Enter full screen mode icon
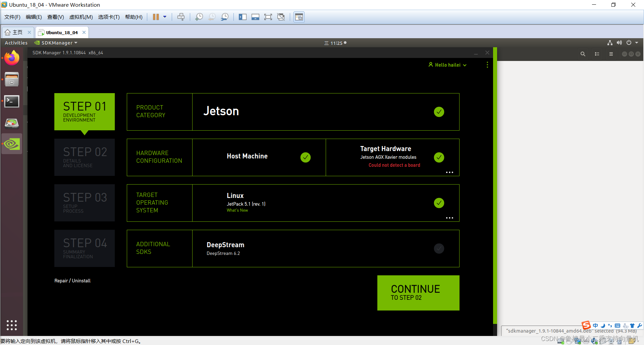Screen dimensions: 644x345 tap(268, 17)
